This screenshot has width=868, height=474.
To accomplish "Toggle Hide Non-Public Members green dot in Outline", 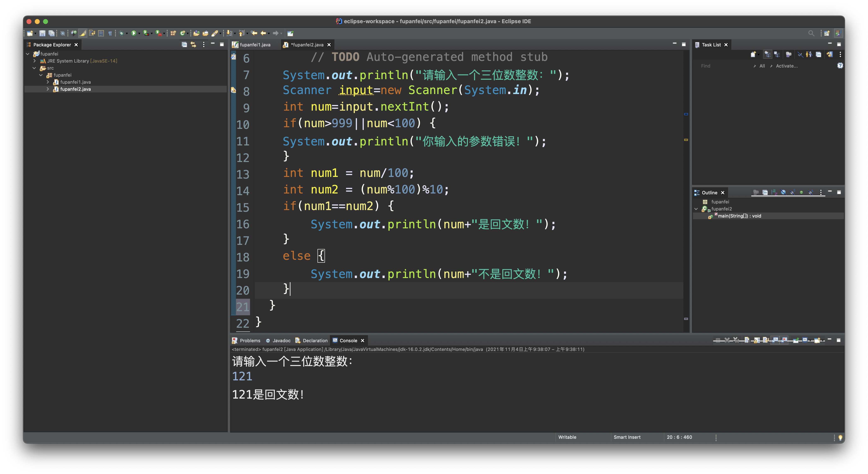I will (801, 192).
